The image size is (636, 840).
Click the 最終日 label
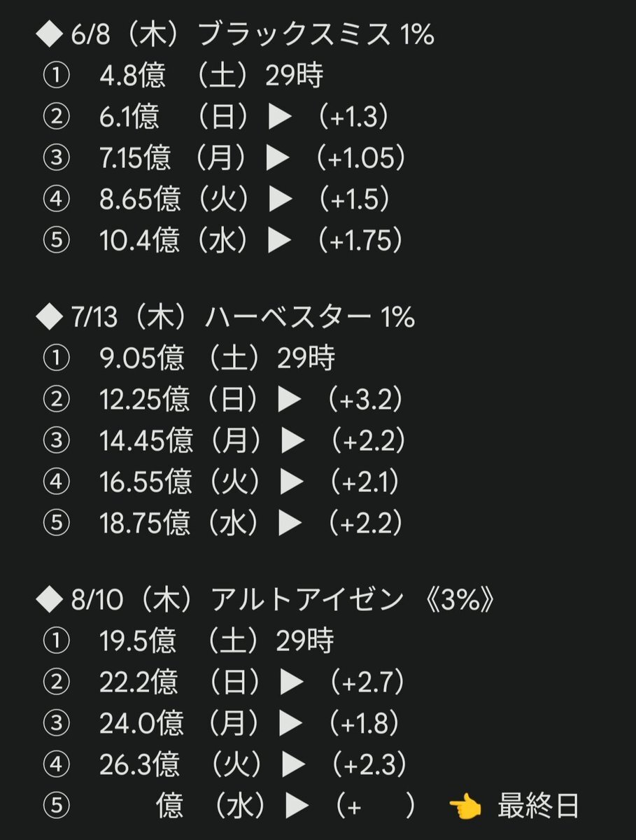tap(538, 807)
